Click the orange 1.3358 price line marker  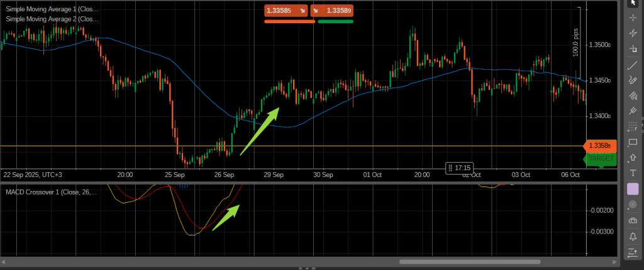click(x=601, y=146)
